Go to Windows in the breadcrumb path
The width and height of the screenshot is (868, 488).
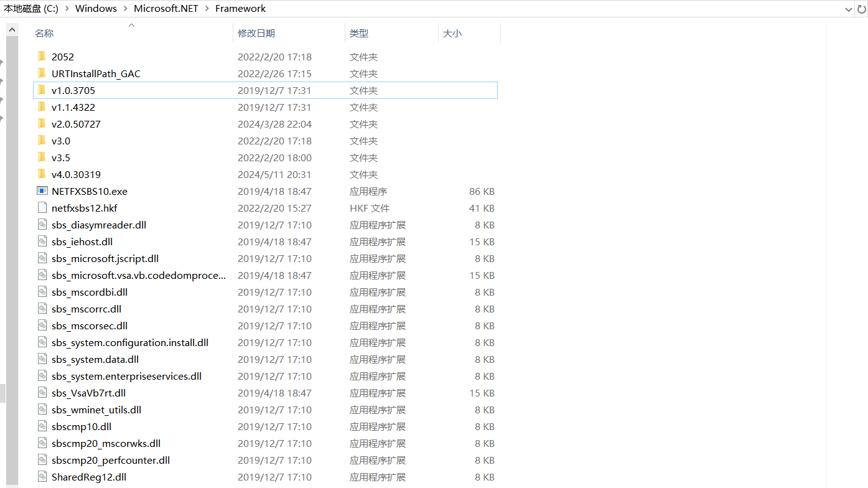[96, 9]
